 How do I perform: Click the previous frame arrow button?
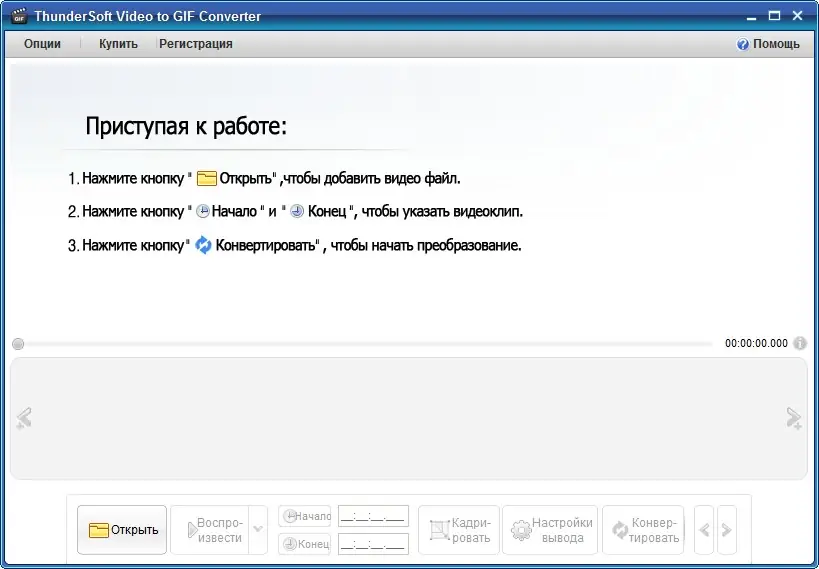704,529
